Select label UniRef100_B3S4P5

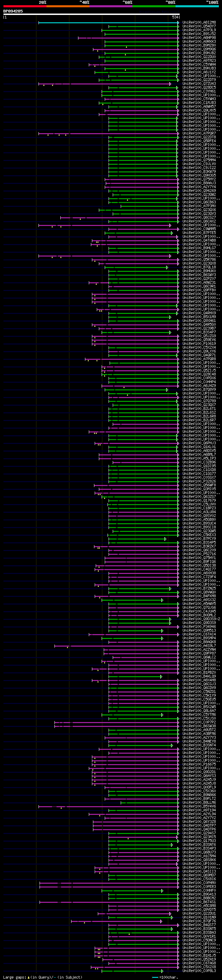[199, 543]
